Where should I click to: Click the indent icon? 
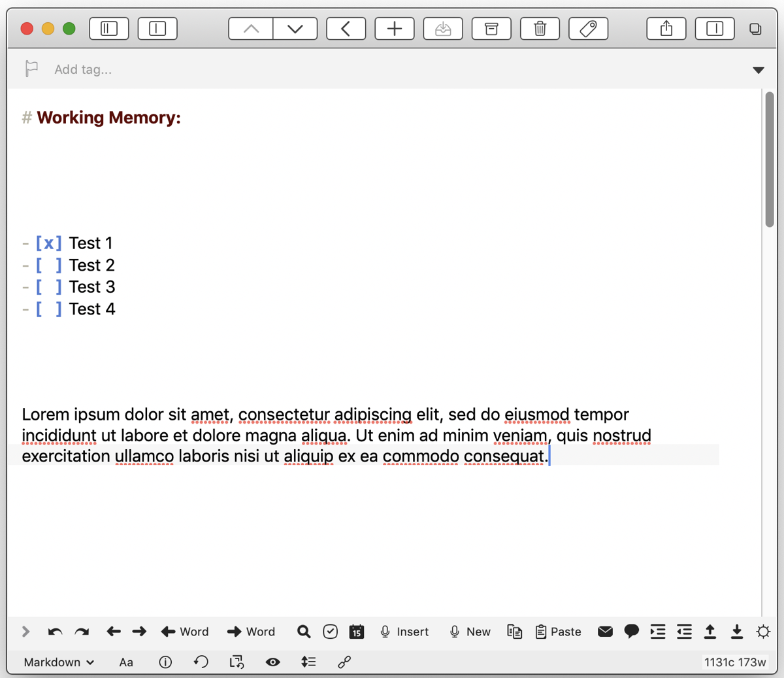(x=658, y=632)
